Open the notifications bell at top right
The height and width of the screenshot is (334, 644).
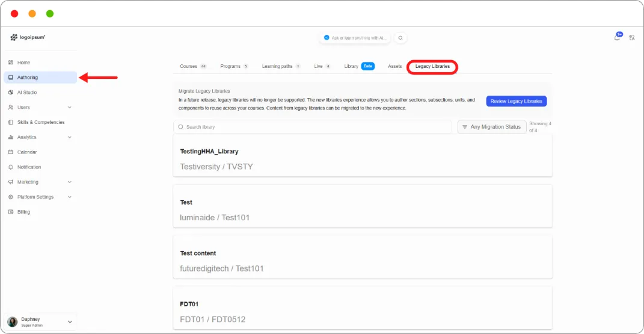click(617, 37)
